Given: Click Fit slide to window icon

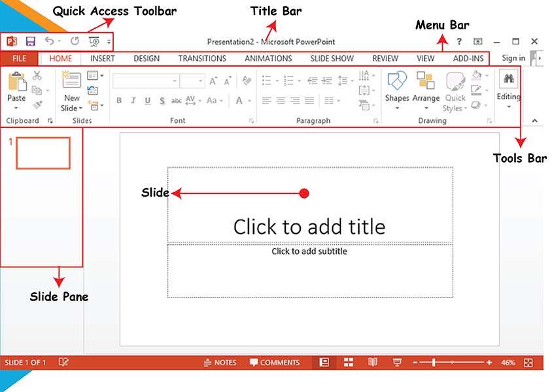Looking at the screenshot, I should point(528,363).
